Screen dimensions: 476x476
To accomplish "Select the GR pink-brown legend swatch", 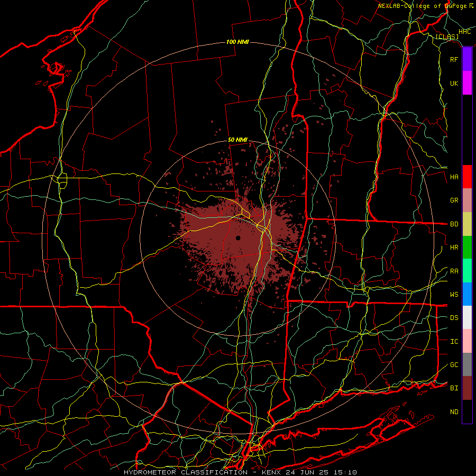I will tap(467, 200).
